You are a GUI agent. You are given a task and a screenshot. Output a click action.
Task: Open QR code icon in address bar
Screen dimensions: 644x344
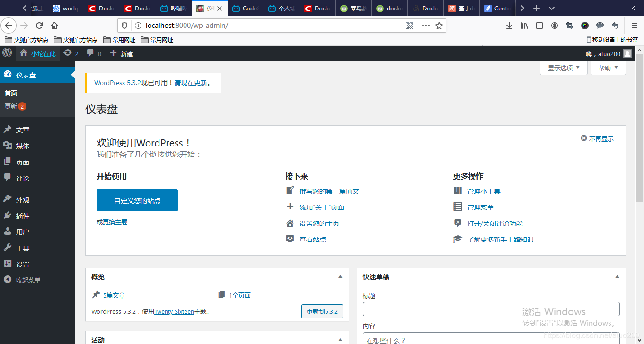(410, 26)
